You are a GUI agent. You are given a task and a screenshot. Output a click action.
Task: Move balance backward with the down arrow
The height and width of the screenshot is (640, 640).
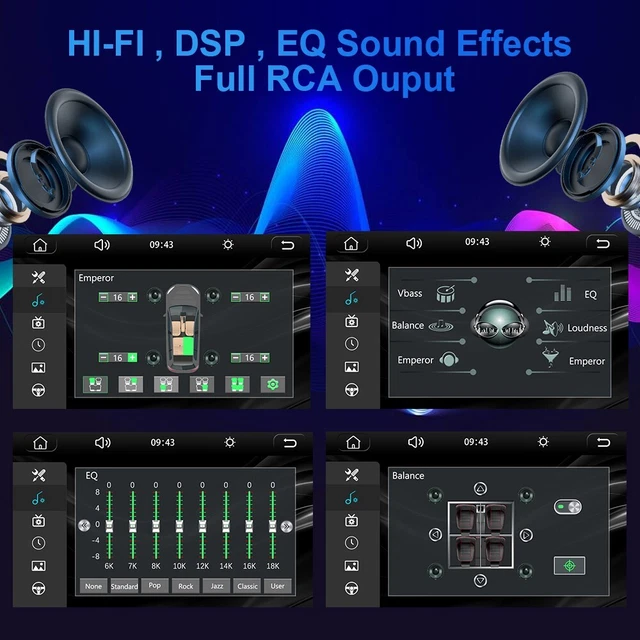[480, 580]
